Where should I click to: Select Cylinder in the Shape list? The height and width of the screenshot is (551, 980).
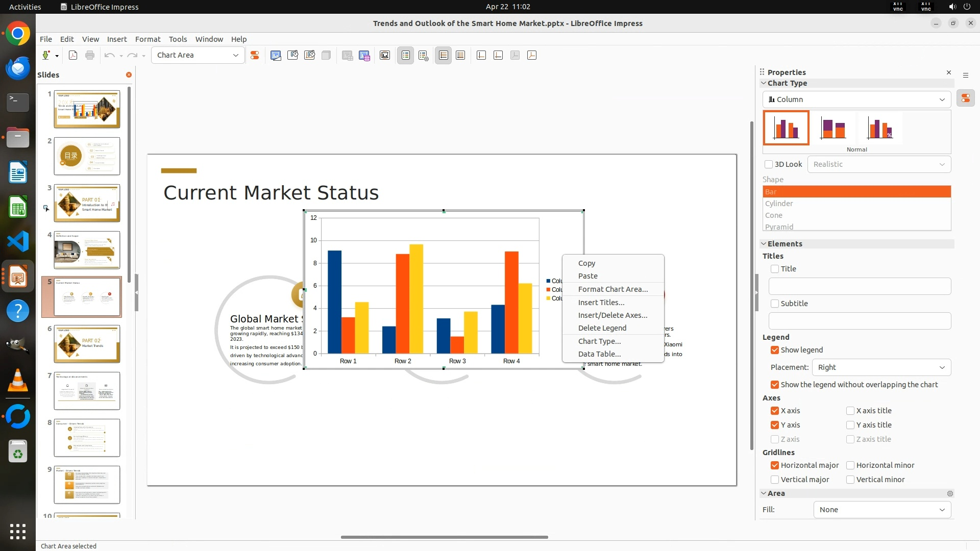click(x=779, y=204)
